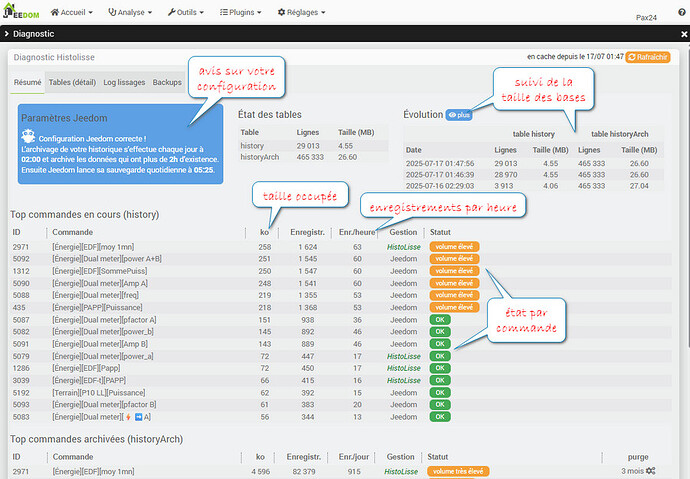Viewport: 690px width, 479px height.
Task: Click OK status for power_a row
Action: coord(440,356)
